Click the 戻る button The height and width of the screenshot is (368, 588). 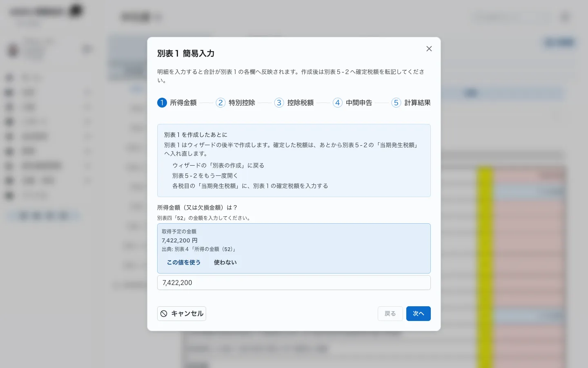click(390, 314)
